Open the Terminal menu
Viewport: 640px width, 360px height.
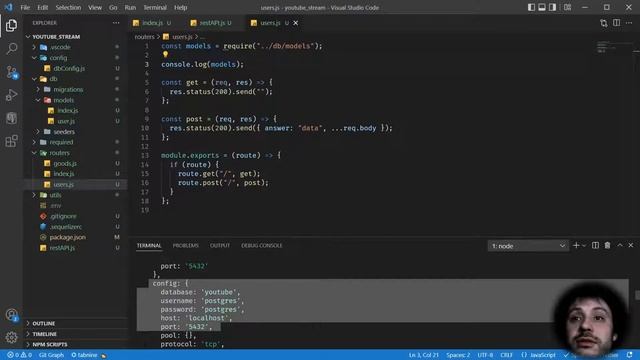coord(155,7)
